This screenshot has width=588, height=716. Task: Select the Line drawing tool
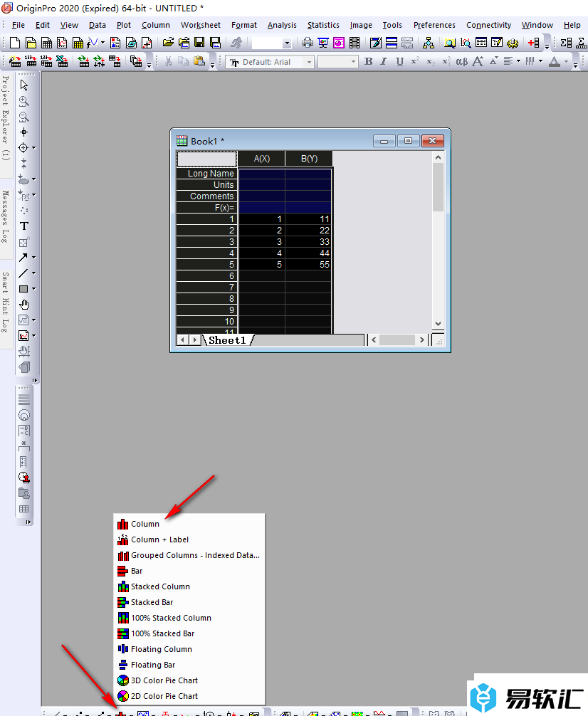pos(23,273)
